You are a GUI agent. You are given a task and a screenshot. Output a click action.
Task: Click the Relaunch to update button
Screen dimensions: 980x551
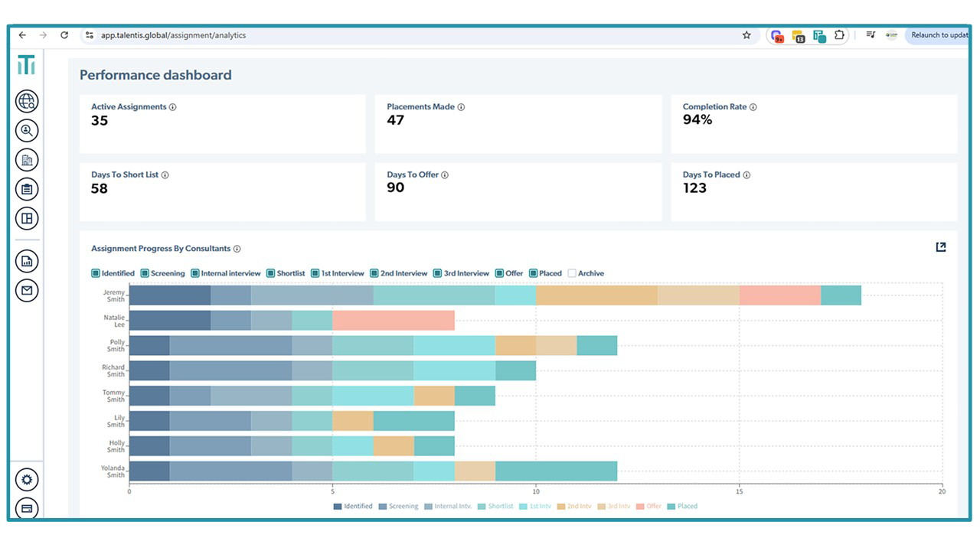pyautogui.click(x=938, y=35)
